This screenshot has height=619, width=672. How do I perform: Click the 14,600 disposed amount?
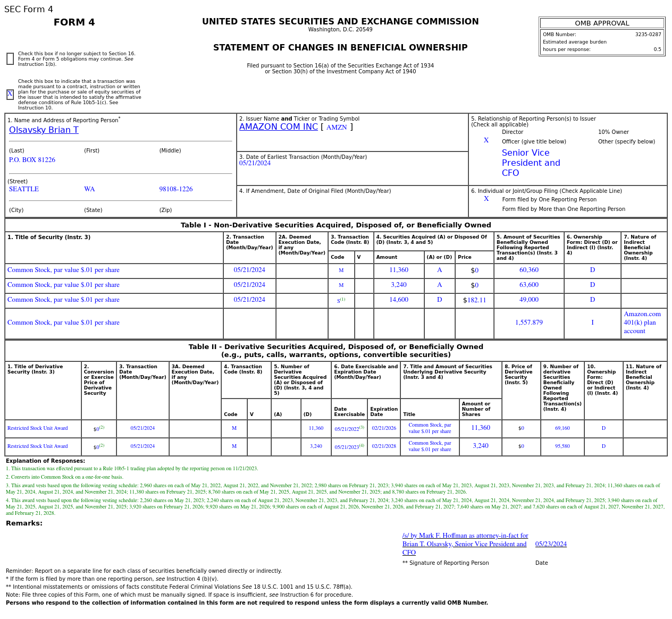[x=399, y=300]
